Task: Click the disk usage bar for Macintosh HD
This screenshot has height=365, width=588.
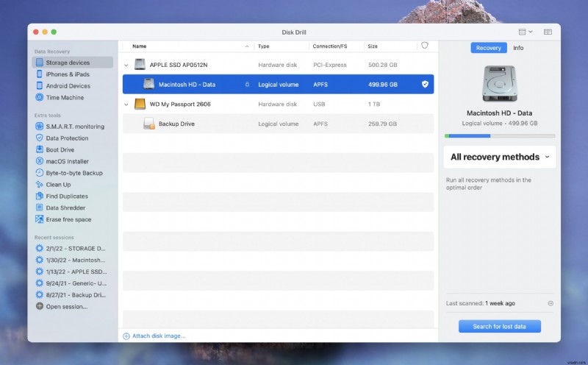Action: pyautogui.click(x=499, y=135)
